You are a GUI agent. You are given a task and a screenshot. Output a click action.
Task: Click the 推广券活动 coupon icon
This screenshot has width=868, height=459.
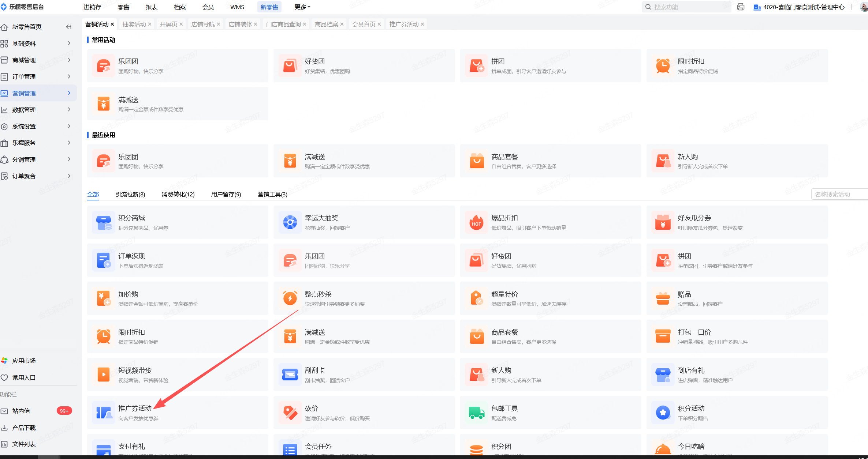pos(104,413)
